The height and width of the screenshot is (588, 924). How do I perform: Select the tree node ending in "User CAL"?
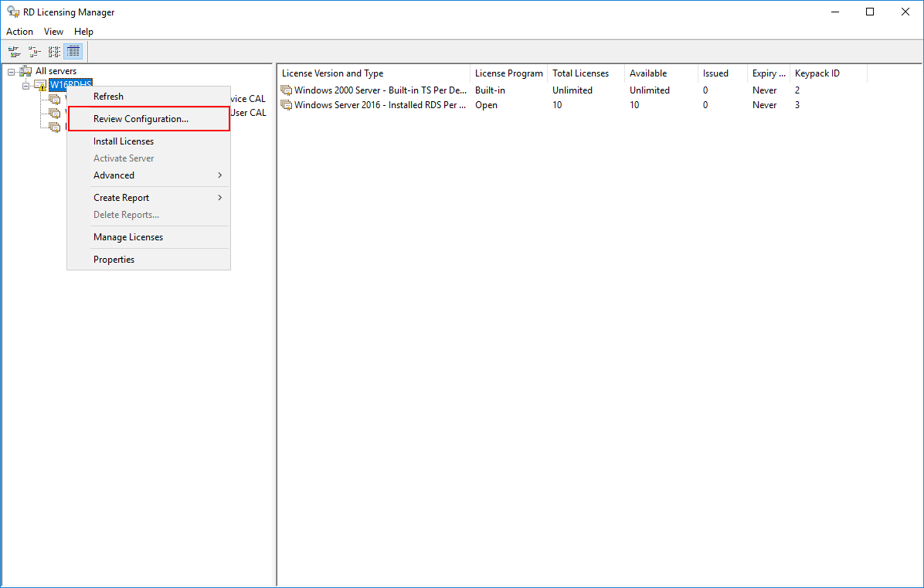248,113
